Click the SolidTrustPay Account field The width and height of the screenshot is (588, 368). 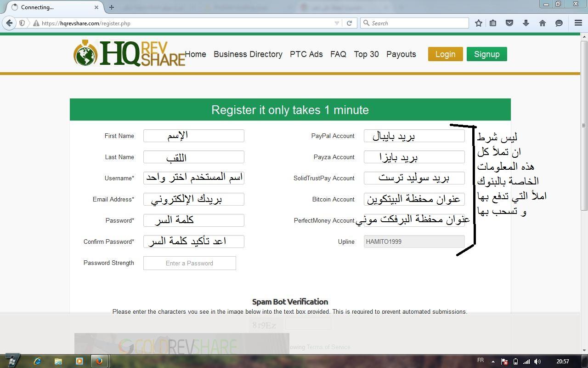414,178
